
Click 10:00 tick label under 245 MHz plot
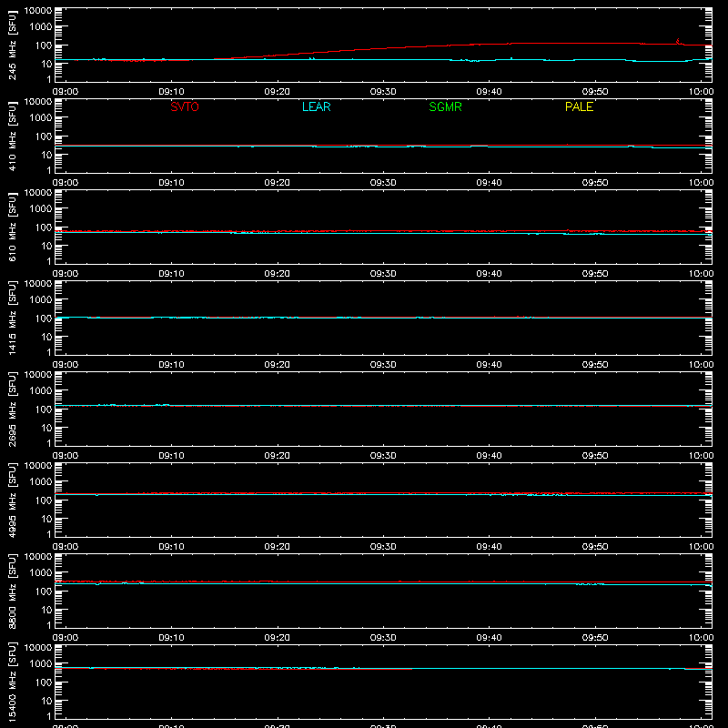tap(701, 92)
